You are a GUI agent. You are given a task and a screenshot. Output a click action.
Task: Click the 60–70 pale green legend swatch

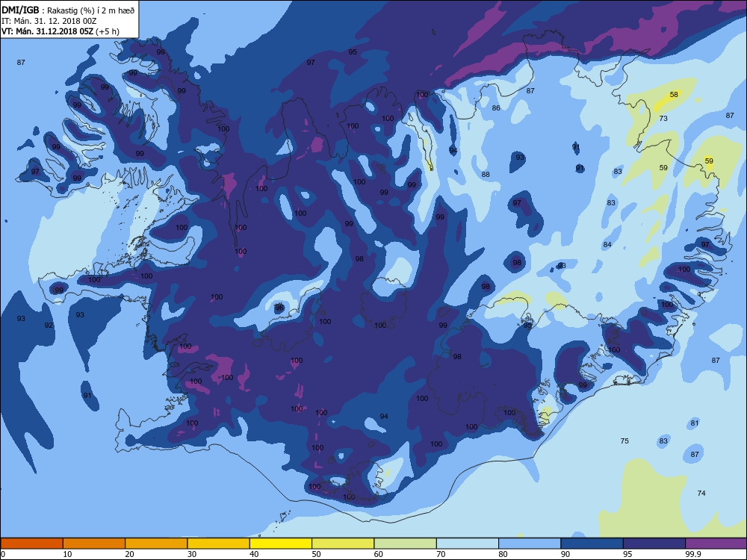click(406, 544)
